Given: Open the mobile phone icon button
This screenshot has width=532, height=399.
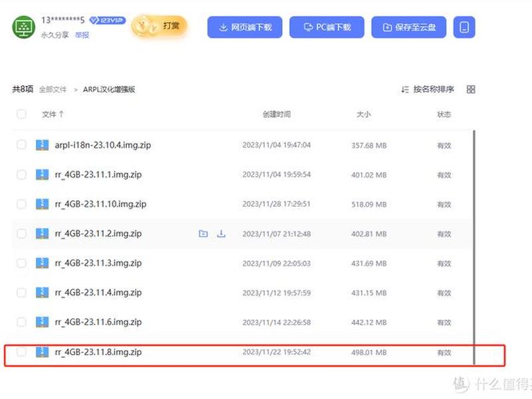Looking at the screenshot, I should [464, 27].
